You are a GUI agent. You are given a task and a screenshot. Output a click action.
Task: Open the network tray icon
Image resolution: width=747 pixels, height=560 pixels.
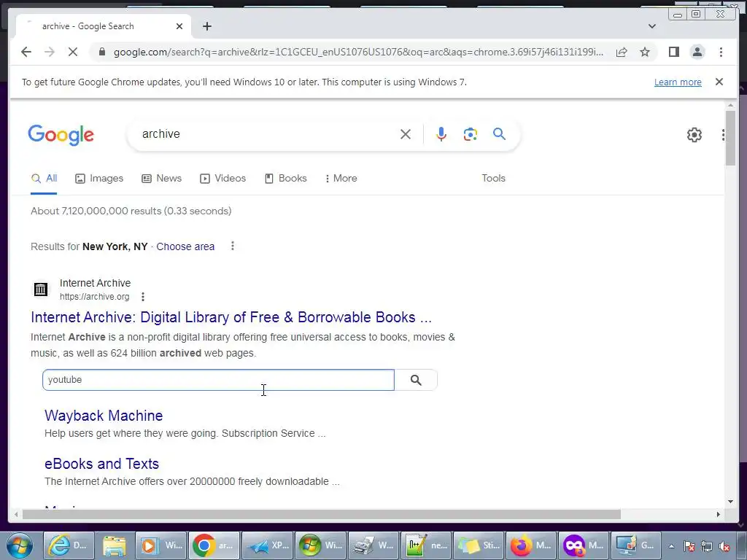pyautogui.click(x=707, y=546)
